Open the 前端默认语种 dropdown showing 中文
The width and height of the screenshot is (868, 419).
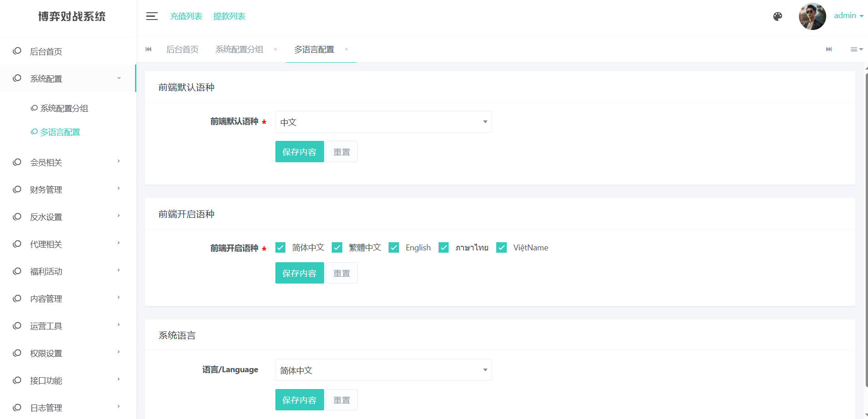pos(383,122)
